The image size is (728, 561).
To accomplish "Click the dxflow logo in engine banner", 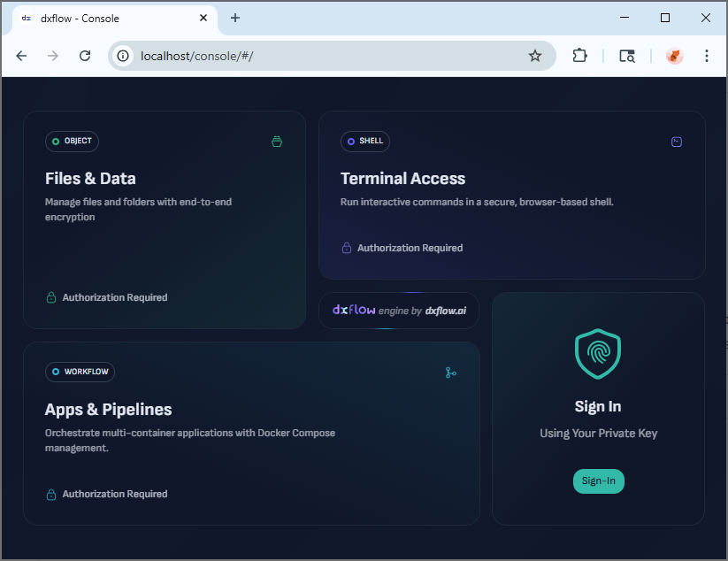I will 354,310.
